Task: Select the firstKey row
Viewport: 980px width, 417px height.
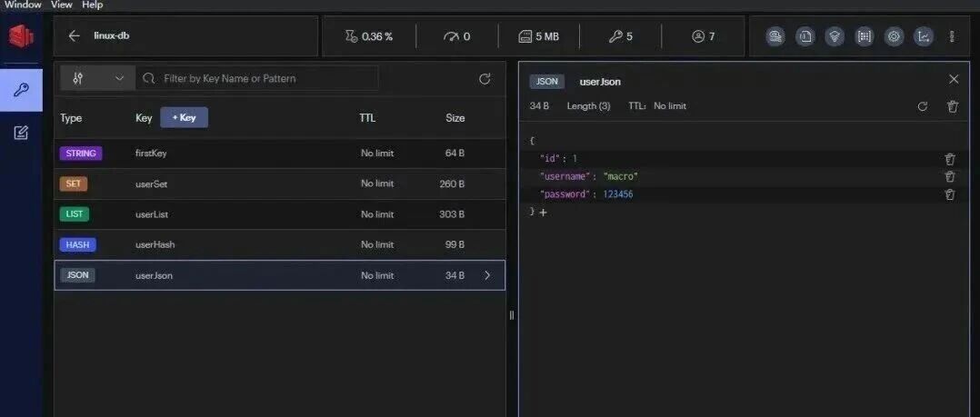Action: click(x=279, y=153)
